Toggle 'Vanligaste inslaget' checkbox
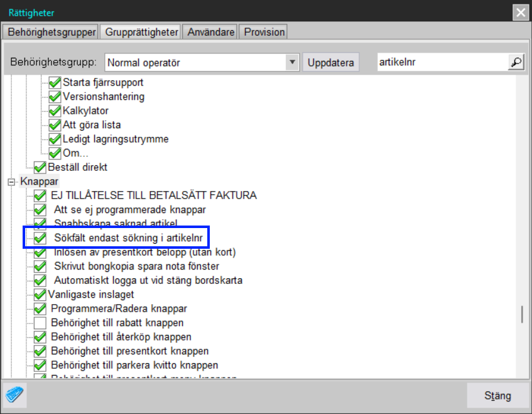 41,294
